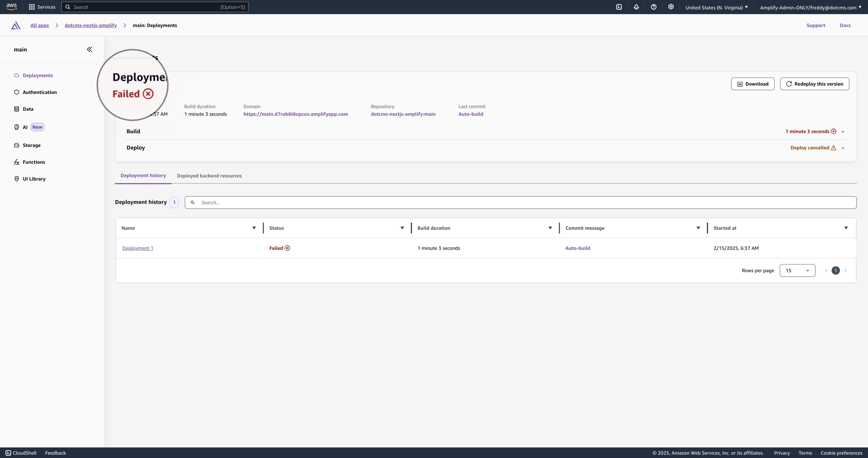Screen dimensions: 868x458
Task: Collapse the main sidebar panel
Action: tap(89, 49)
